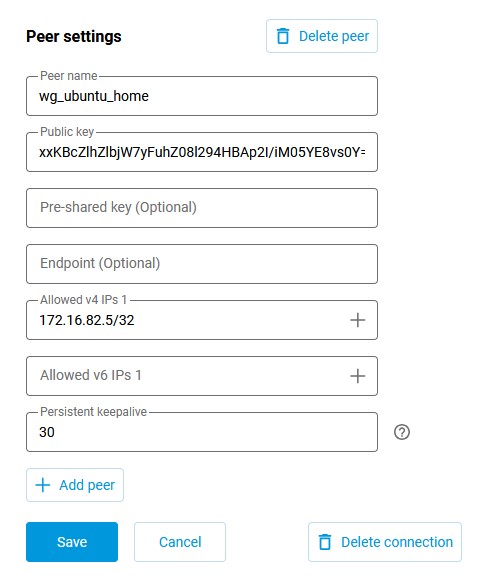Cancel the peer settings changes
This screenshot has height=586, width=487.
pyautogui.click(x=180, y=542)
